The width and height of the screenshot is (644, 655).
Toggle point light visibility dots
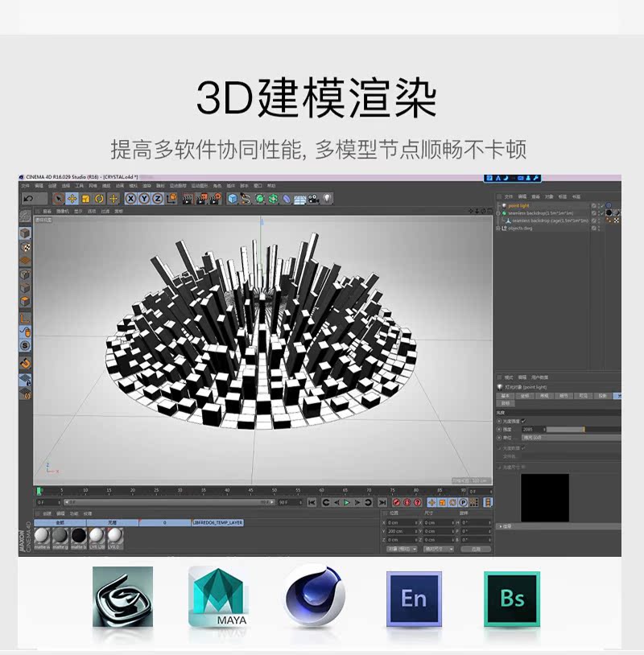coord(599,205)
